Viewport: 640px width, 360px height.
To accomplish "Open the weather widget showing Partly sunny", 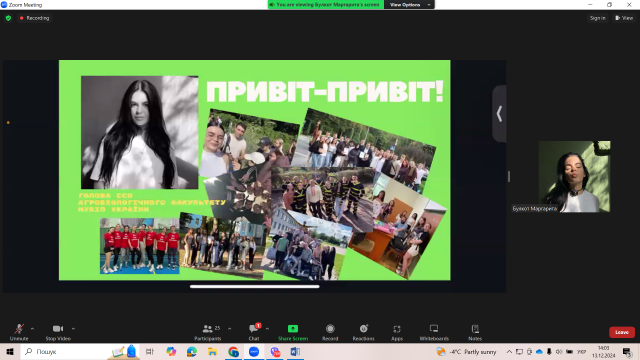I will [x=466, y=351].
